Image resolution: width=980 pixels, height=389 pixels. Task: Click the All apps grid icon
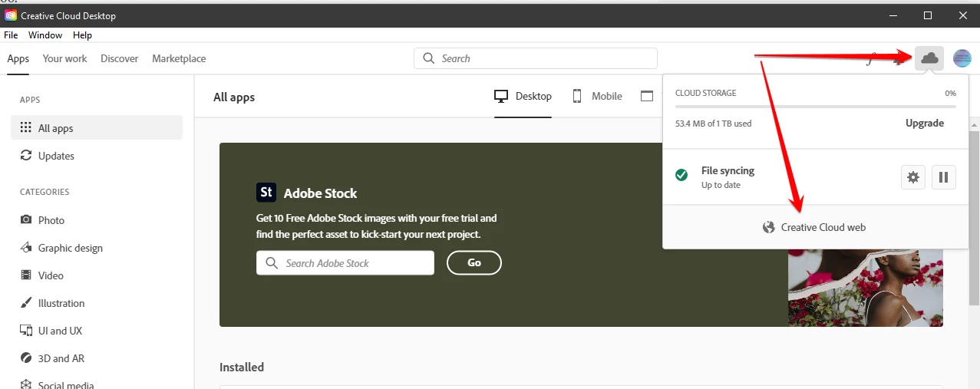[26, 128]
